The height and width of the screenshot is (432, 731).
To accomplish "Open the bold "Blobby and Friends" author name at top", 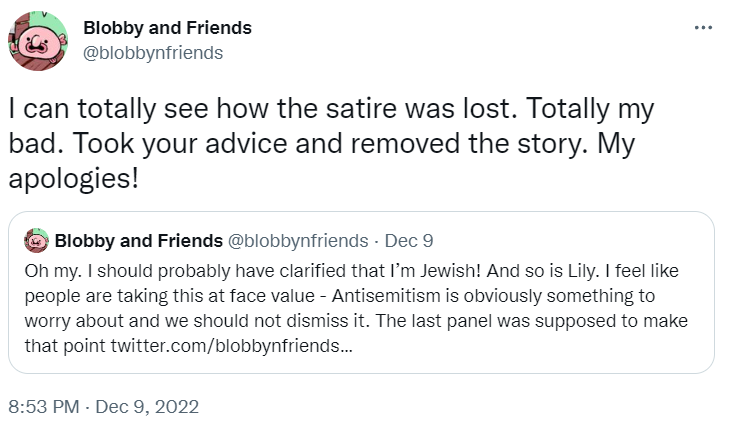I will click(167, 28).
